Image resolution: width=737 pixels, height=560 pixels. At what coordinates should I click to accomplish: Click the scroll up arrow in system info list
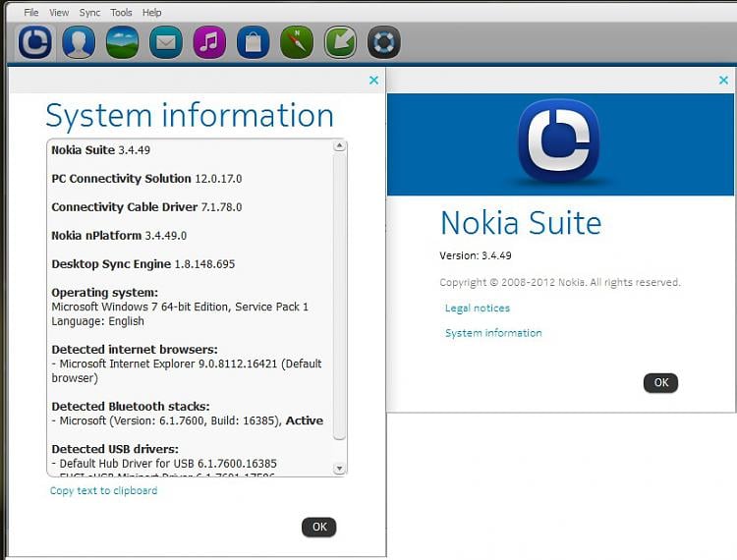click(x=339, y=145)
